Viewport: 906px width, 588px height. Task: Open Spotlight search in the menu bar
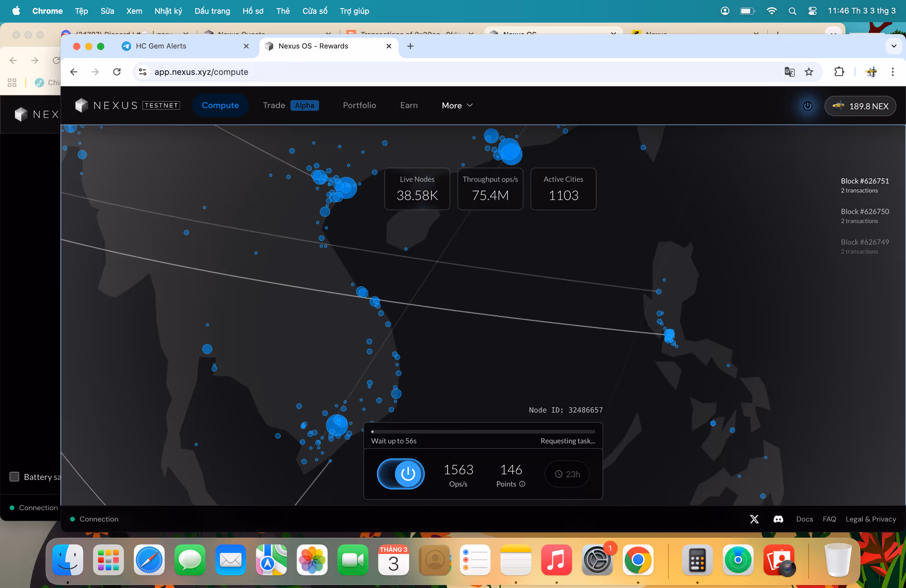tap(792, 11)
